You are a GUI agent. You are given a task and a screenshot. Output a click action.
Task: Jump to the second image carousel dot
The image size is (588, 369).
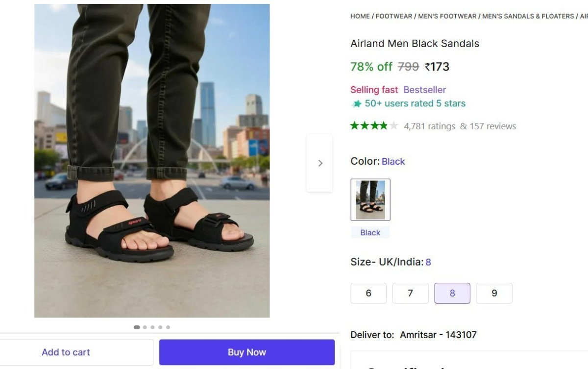145,327
